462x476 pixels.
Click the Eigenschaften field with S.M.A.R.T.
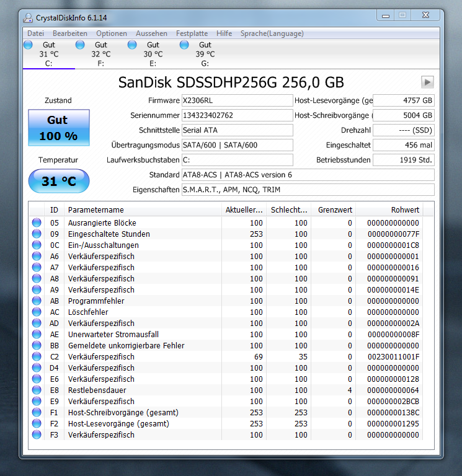click(x=308, y=190)
